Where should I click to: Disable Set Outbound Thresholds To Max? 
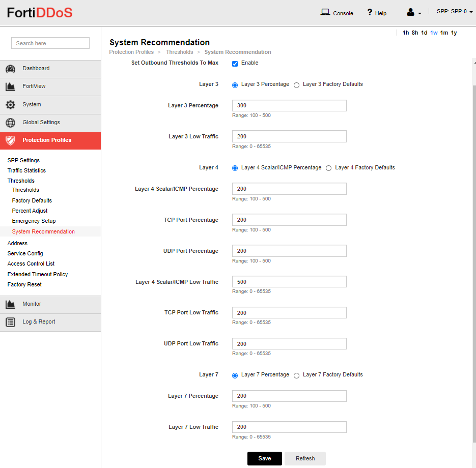tap(235, 63)
